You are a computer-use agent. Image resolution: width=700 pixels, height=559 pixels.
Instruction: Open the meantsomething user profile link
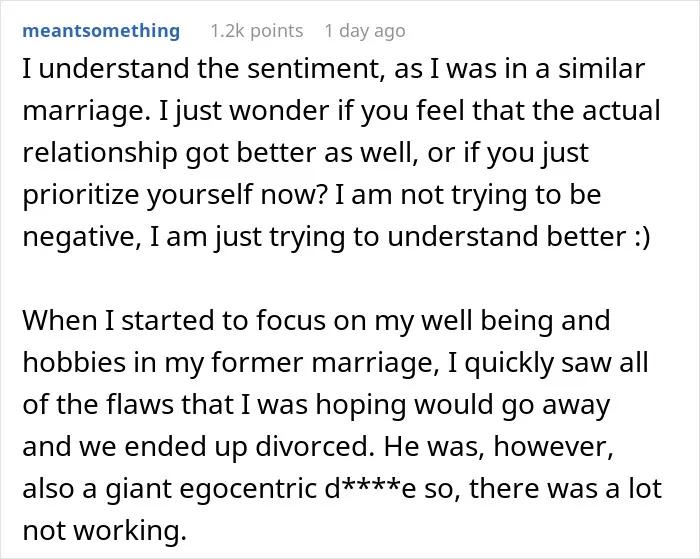tap(101, 31)
